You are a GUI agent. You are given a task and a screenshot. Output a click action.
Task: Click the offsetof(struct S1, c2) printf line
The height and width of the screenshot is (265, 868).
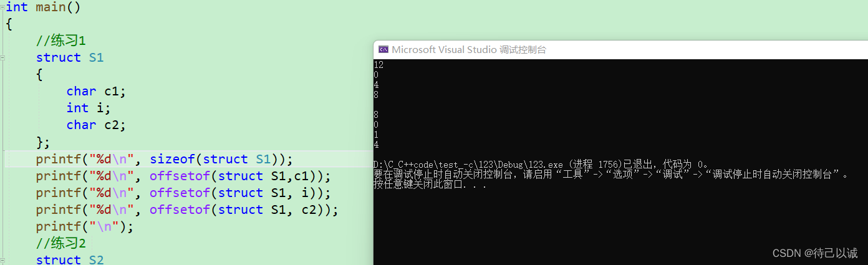pyautogui.click(x=187, y=210)
